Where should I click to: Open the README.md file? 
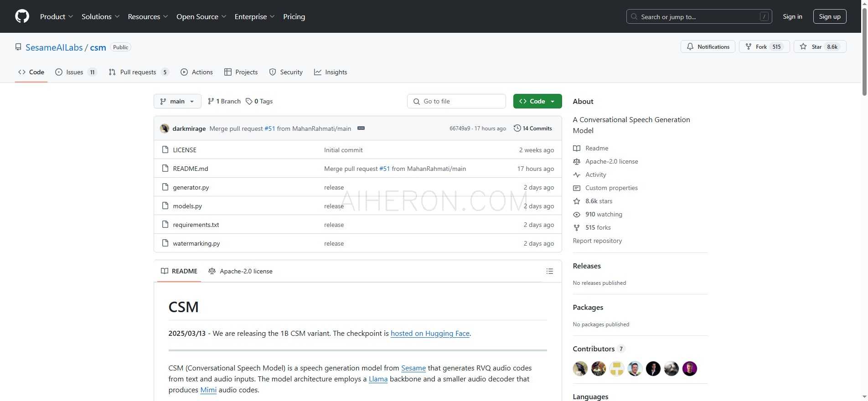[x=191, y=169]
